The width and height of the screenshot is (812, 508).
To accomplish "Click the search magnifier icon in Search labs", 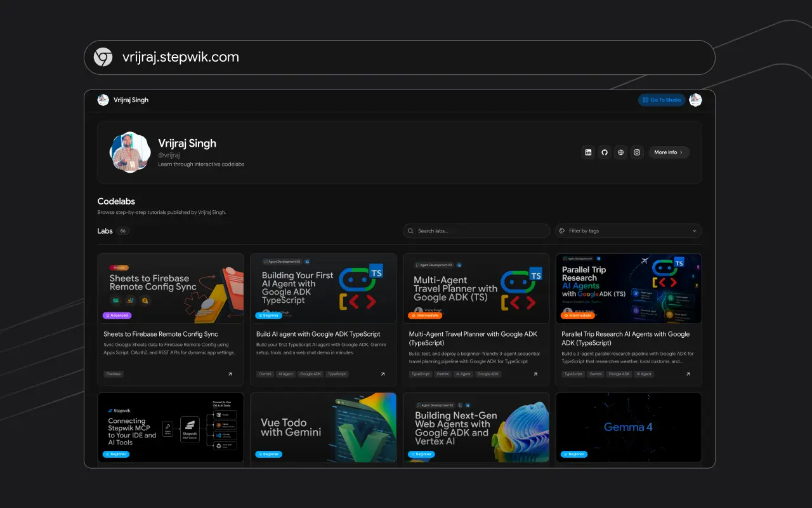I will click(411, 231).
